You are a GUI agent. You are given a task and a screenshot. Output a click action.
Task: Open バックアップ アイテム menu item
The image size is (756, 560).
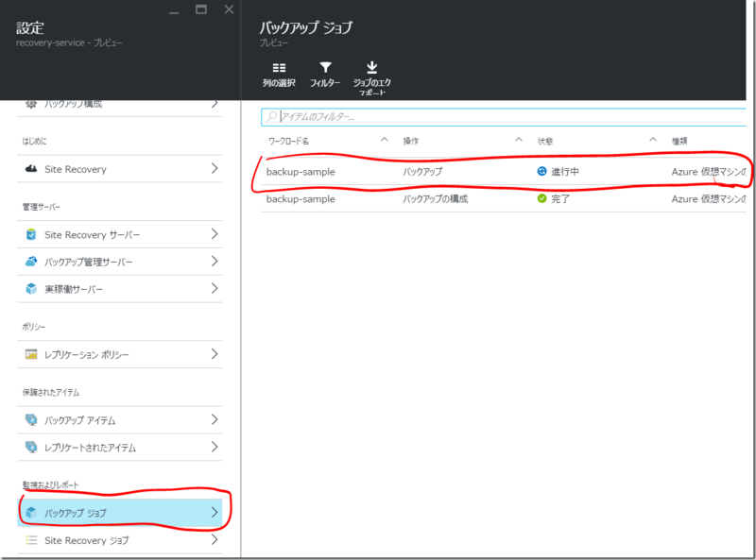pyautogui.click(x=120, y=420)
